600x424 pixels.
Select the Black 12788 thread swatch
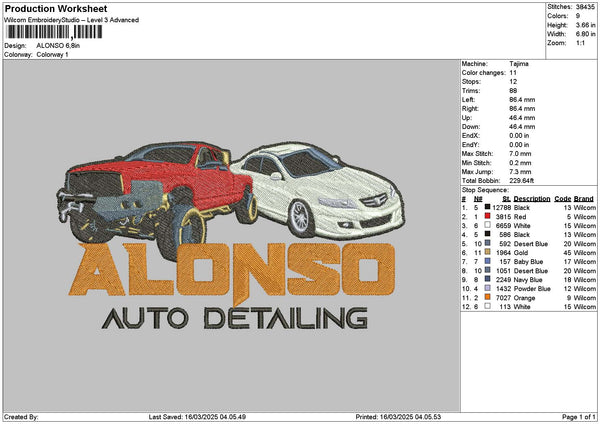pos(487,207)
